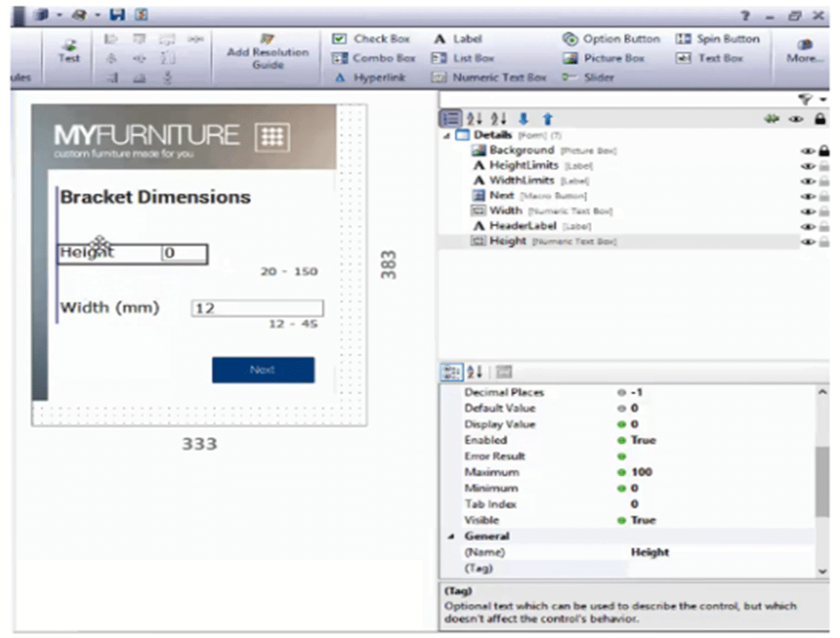840x638 pixels.
Task: Select Height numeric text box in the tree
Action: (x=544, y=241)
